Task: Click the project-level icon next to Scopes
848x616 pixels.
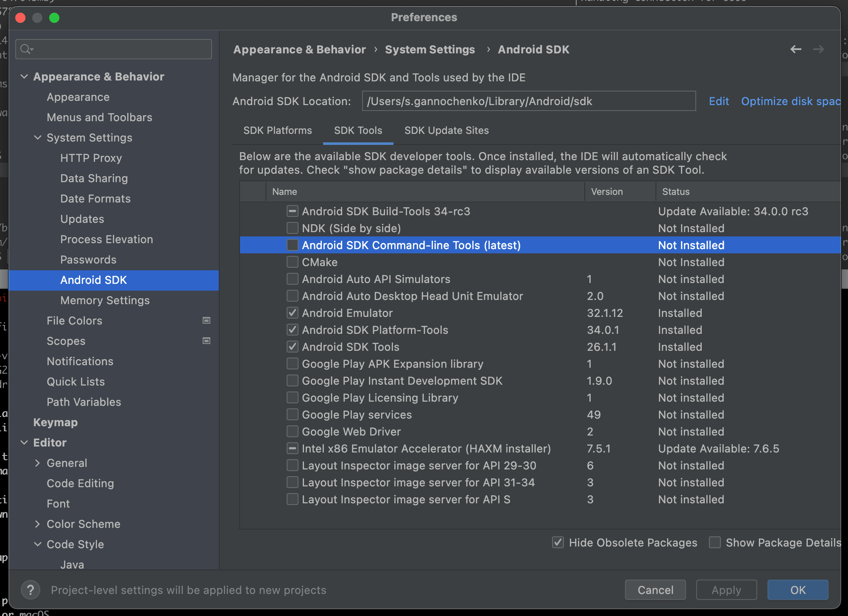Action: coord(206,341)
